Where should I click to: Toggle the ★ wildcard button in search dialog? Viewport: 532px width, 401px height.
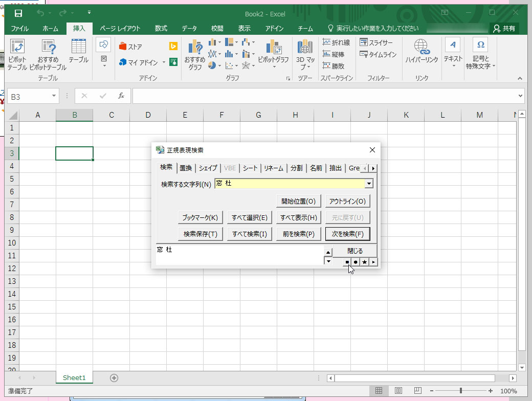tap(364, 262)
